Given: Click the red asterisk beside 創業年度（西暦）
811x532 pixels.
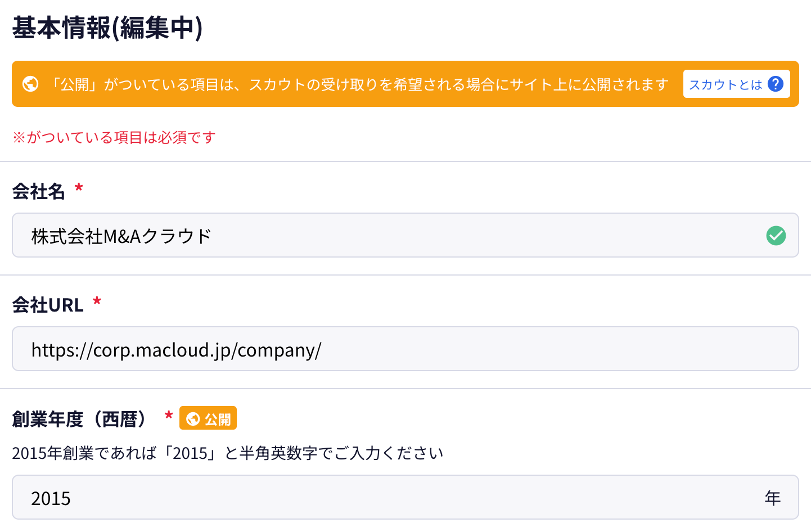Looking at the screenshot, I should tap(168, 416).
